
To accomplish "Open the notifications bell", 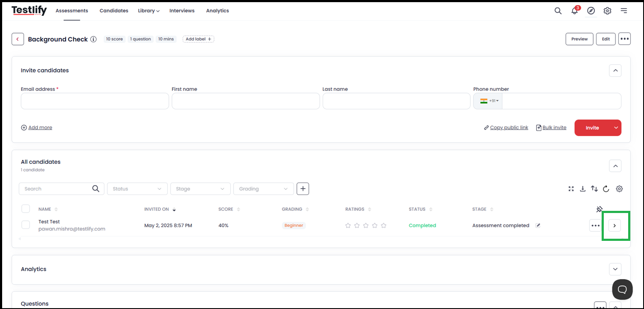I will tap(575, 11).
